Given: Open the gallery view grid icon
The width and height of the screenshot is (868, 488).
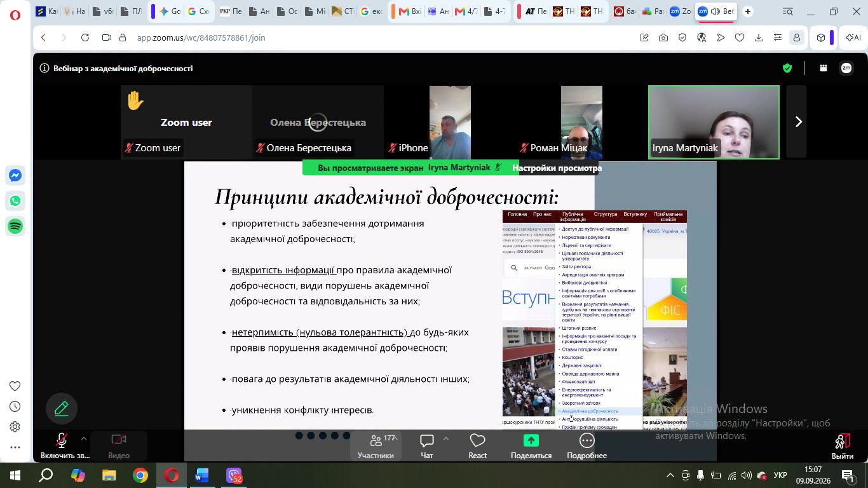Looking at the screenshot, I should pyautogui.click(x=824, y=68).
